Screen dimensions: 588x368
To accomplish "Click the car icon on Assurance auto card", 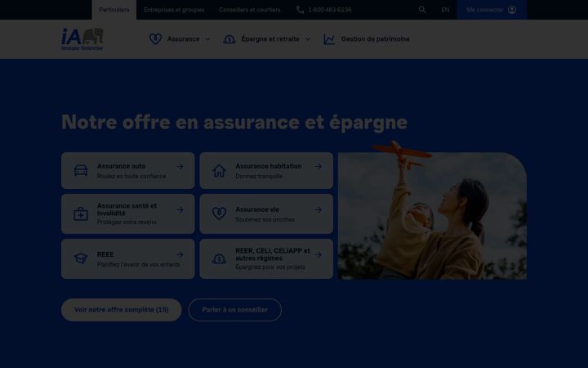I will pyautogui.click(x=81, y=170).
